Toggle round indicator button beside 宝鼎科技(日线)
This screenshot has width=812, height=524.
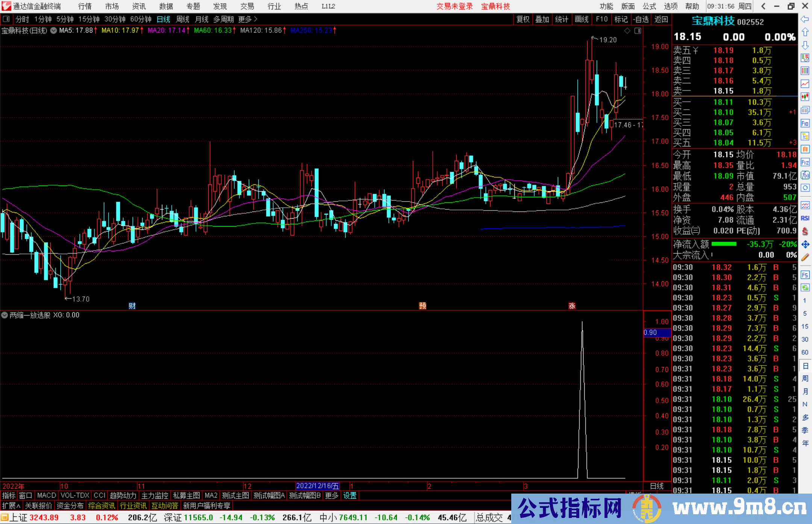coord(54,30)
